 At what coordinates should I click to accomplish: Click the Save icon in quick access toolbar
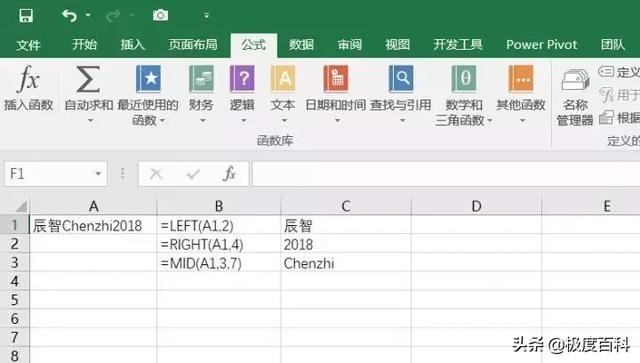pyautogui.click(x=26, y=16)
